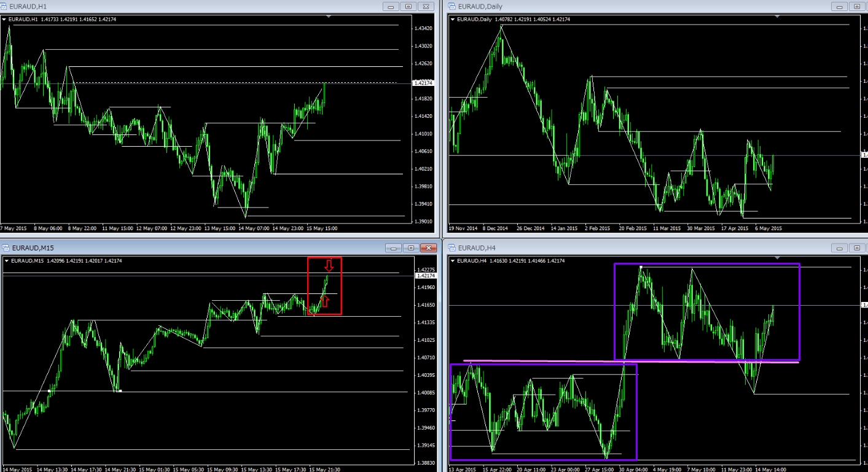868x472 pixels.
Task: Click the 1.42174 price tag on M15 axis
Action: [x=425, y=276]
